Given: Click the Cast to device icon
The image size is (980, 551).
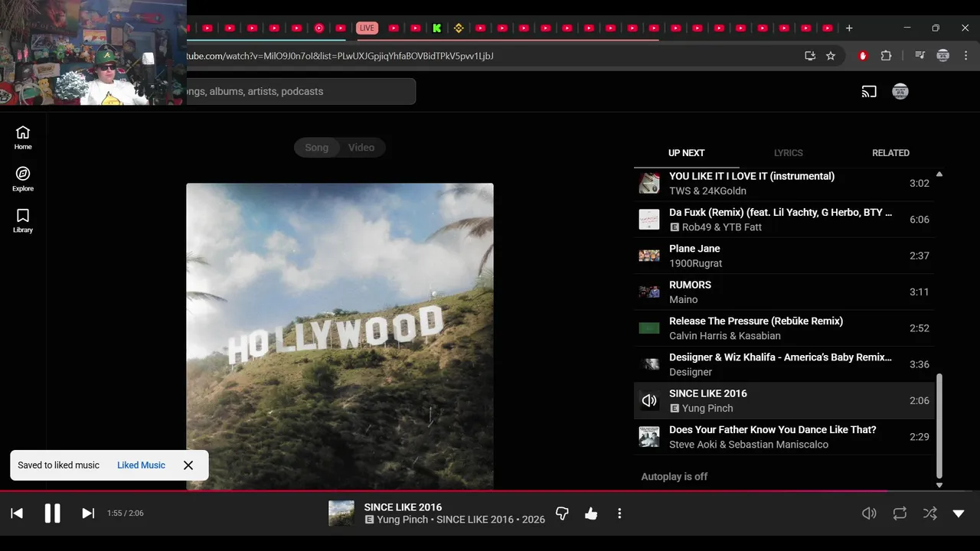Looking at the screenshot, I should click(869, 92).
